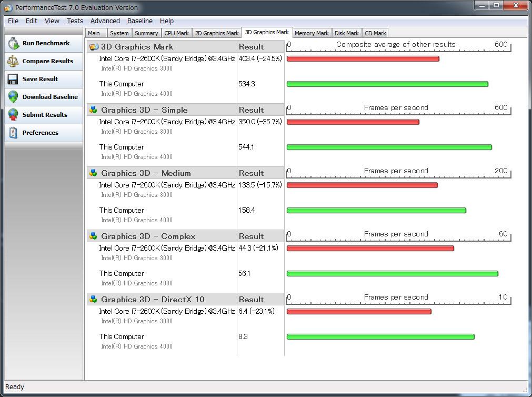Click the Graphics 3D - DirectX 10 icon

93,299
